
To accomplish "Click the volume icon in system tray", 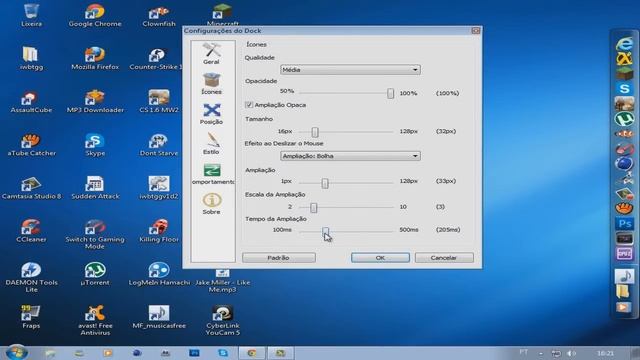I will [572, 353].
